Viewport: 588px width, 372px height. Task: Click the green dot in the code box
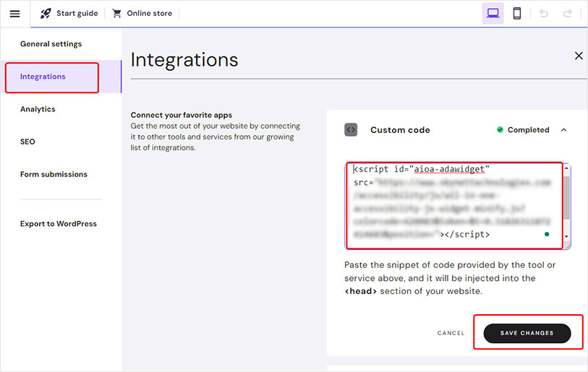[547, 234]
